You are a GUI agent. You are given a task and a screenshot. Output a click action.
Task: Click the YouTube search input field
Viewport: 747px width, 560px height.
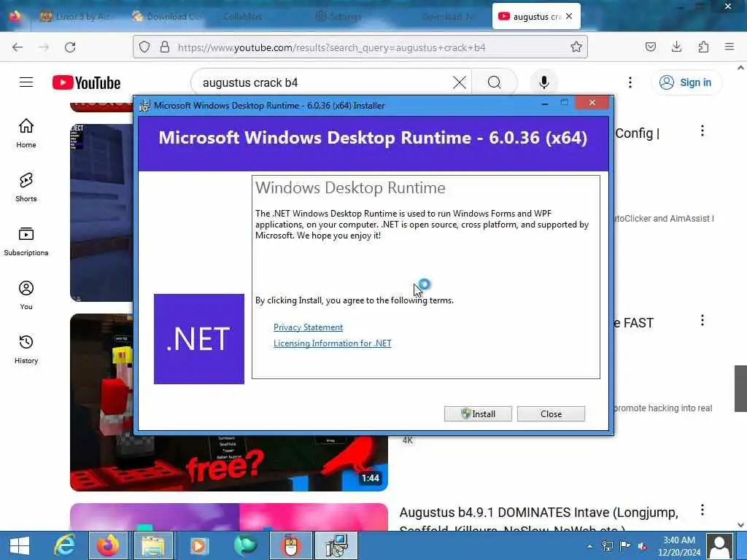click(324, 82)
